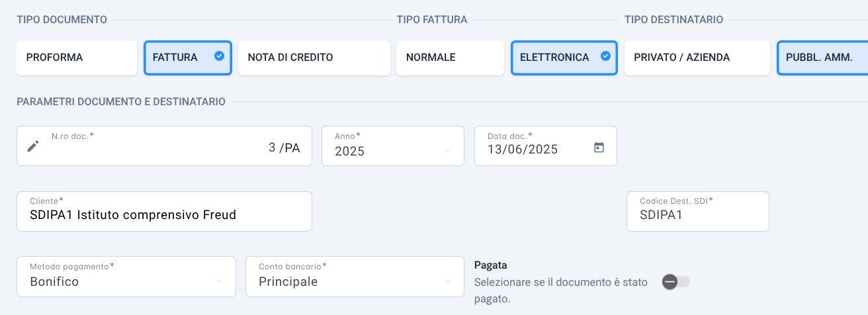Expand the Anno dropdown arrow
Image resolution: width=868 pixels, height=315 pixels.
click(447, 151)
